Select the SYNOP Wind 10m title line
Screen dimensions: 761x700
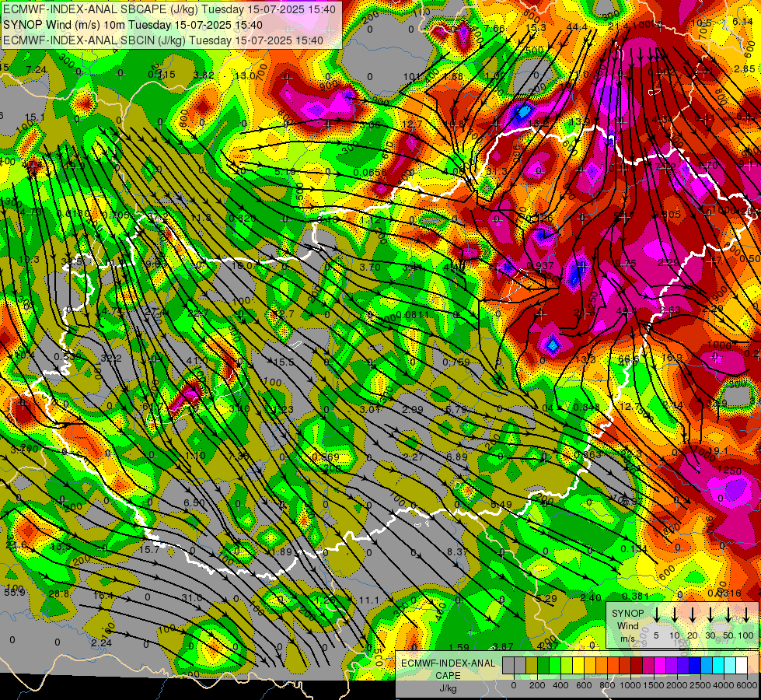click(x=132, y=25)
